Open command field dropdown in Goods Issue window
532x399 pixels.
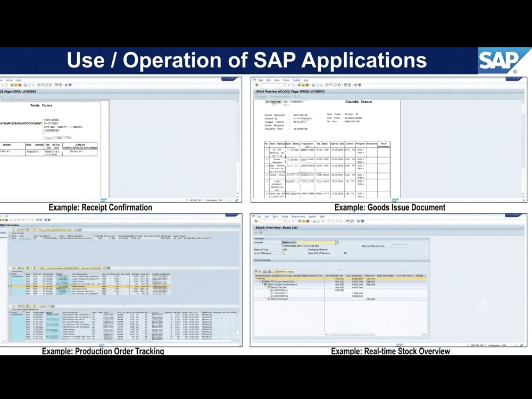pos(285,85)
